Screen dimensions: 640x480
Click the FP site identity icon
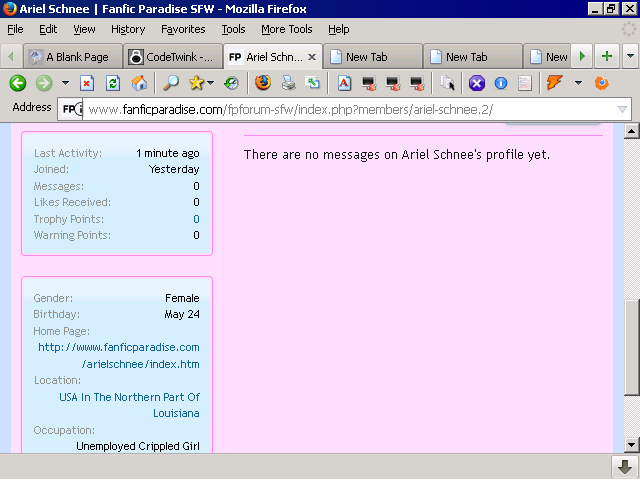point(71,109)
